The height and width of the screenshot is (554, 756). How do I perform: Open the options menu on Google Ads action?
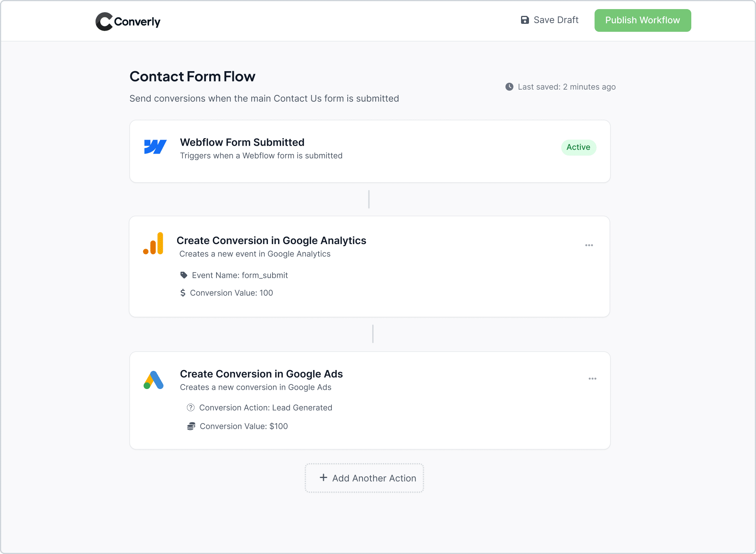click(593, 378)
